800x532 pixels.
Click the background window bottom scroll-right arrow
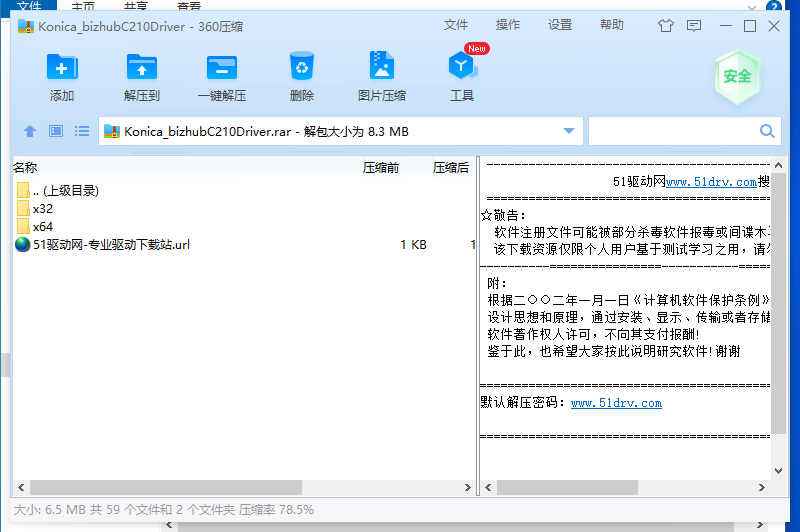[760, 525]
